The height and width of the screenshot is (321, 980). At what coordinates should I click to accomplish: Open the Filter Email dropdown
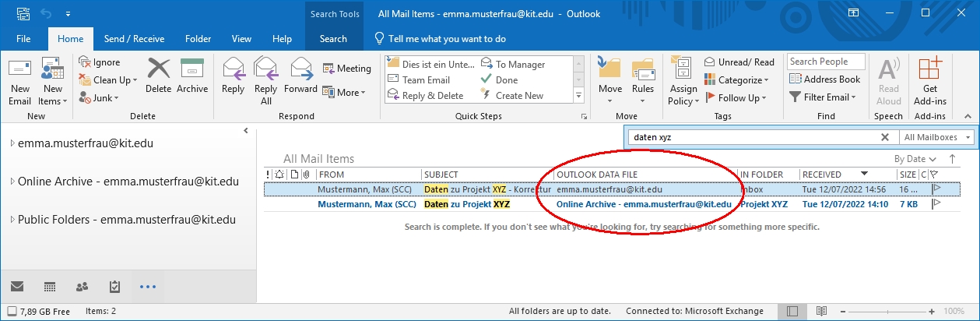[822, 97]
